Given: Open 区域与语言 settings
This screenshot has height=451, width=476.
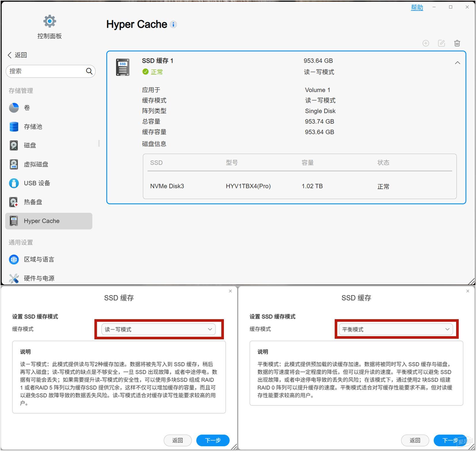Looking at the screenshot, I should pyautogui.click(x=39, y=259).
